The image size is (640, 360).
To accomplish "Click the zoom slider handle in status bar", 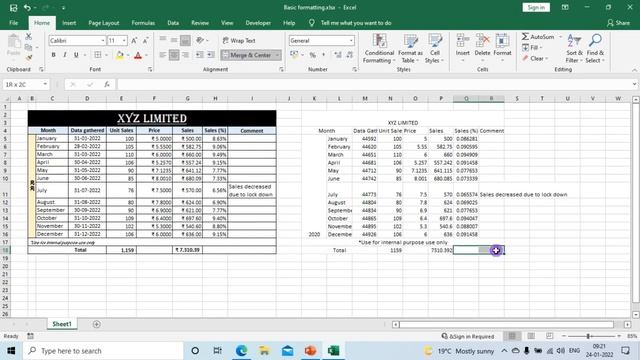I will [588, 336].
